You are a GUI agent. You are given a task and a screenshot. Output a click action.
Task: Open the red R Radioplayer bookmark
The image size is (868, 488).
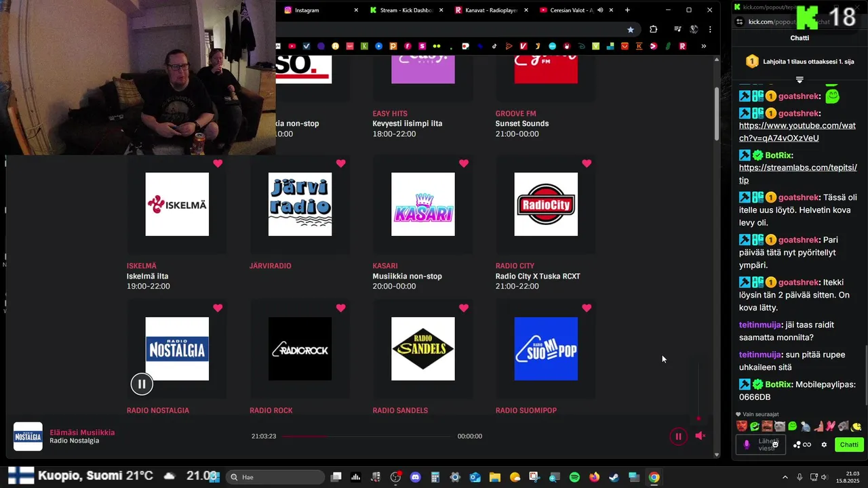tap(683, 46)
